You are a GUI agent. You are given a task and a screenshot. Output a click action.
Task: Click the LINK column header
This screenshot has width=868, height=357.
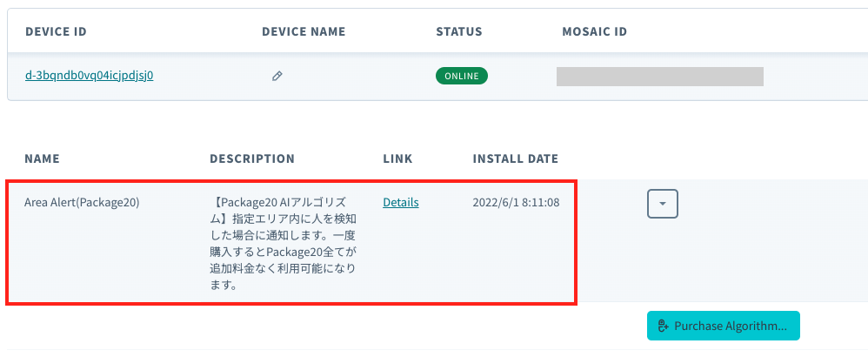397,158
